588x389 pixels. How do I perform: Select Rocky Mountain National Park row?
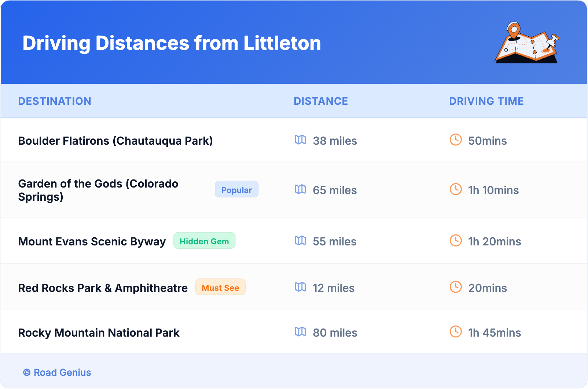coord(99,333)
